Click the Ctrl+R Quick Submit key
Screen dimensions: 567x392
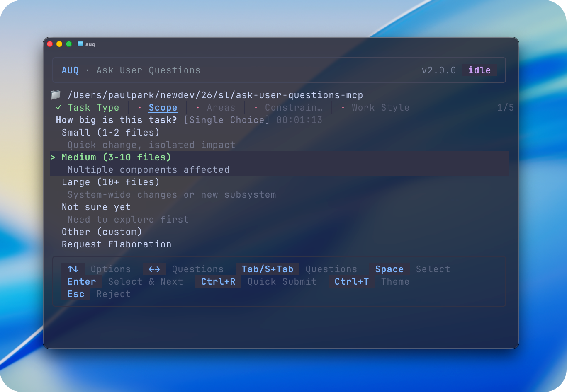pyautogui.click(x=218, y=282)
